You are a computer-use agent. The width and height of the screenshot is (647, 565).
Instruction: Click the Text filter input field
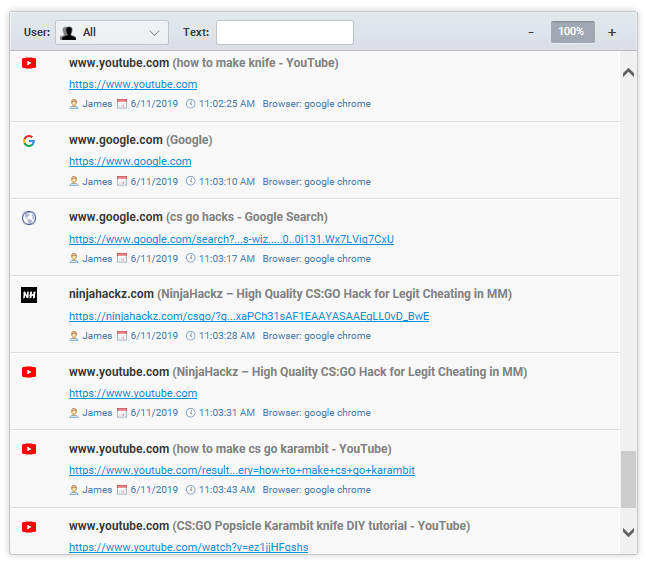[285, 32]
